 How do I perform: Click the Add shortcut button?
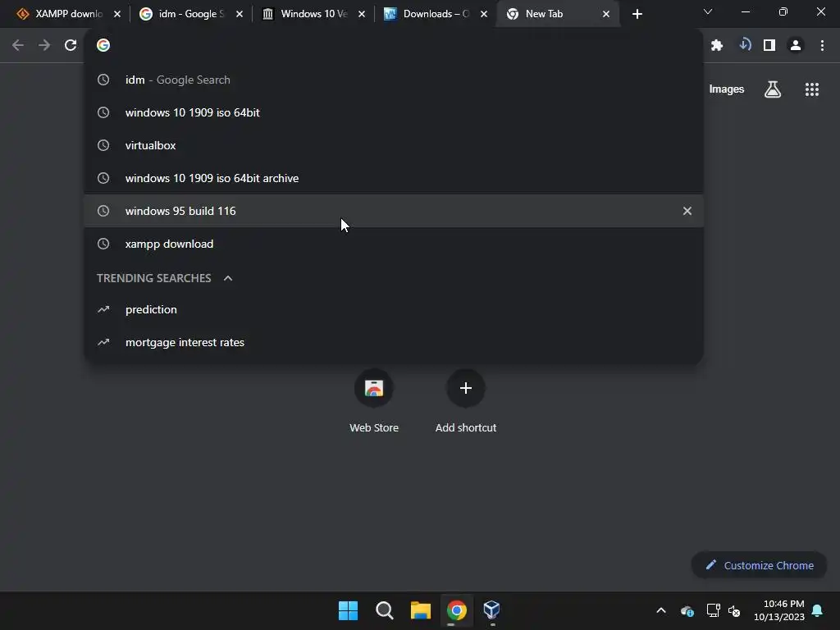466,401
